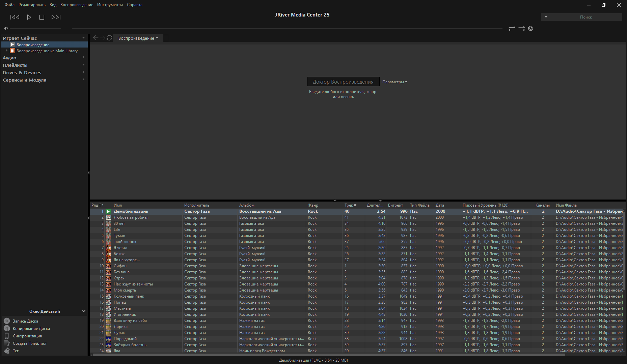Skip to next track button

tap(56, 17)
